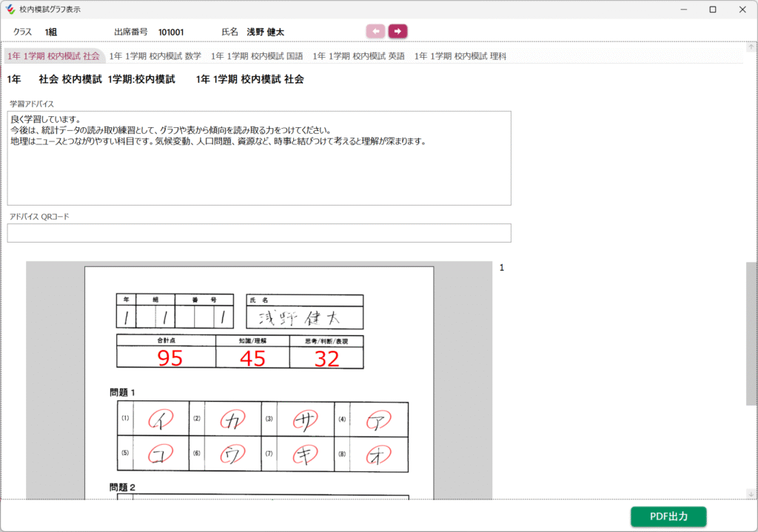Click the scroll down arrow of scrollbar
Screen dimensions: 758x532
click(751, 494)
